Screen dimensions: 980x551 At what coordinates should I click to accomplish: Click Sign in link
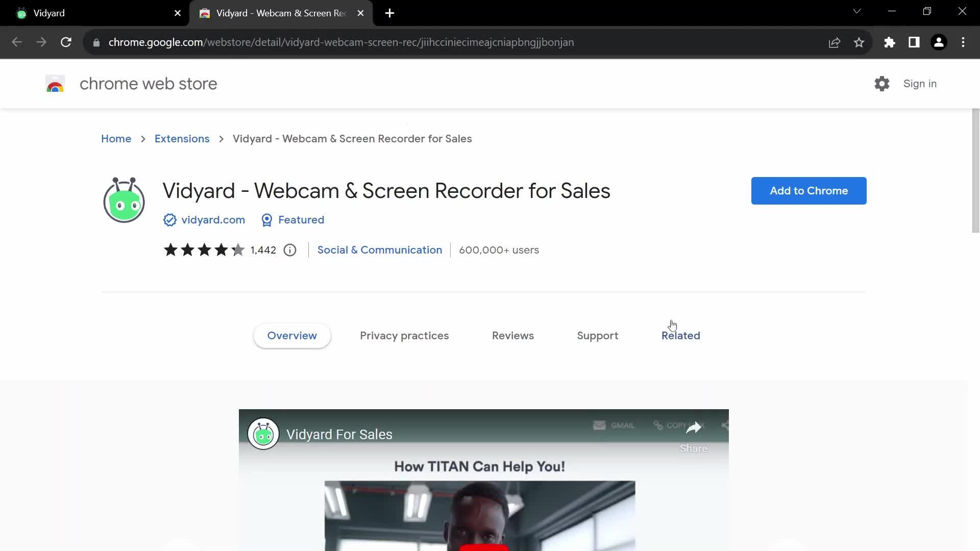[920, 84]
